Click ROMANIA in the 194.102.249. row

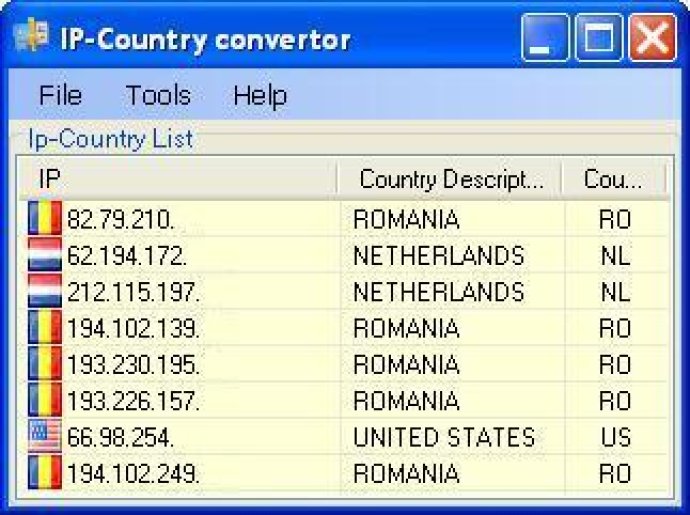coord(406,474)
